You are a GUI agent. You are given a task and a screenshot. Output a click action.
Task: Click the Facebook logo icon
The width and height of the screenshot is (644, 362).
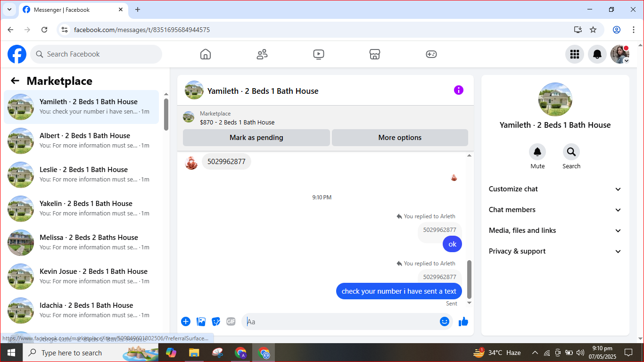(17, 54)
